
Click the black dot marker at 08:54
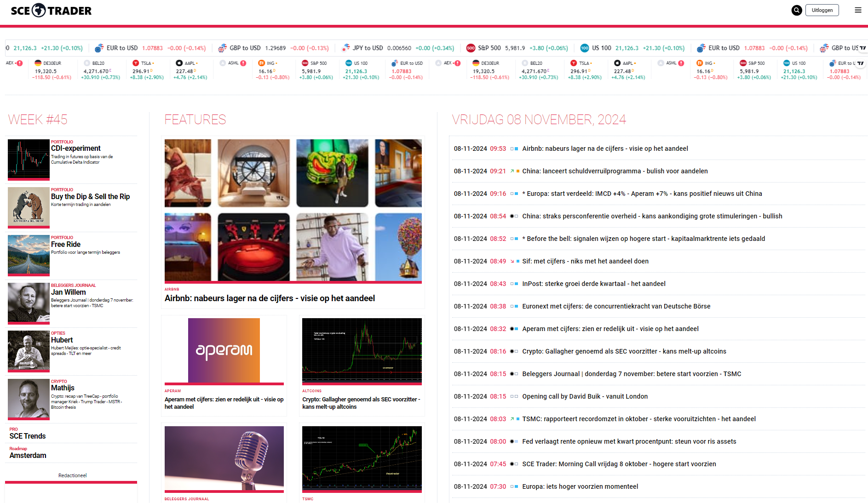(x=512, y=216)
